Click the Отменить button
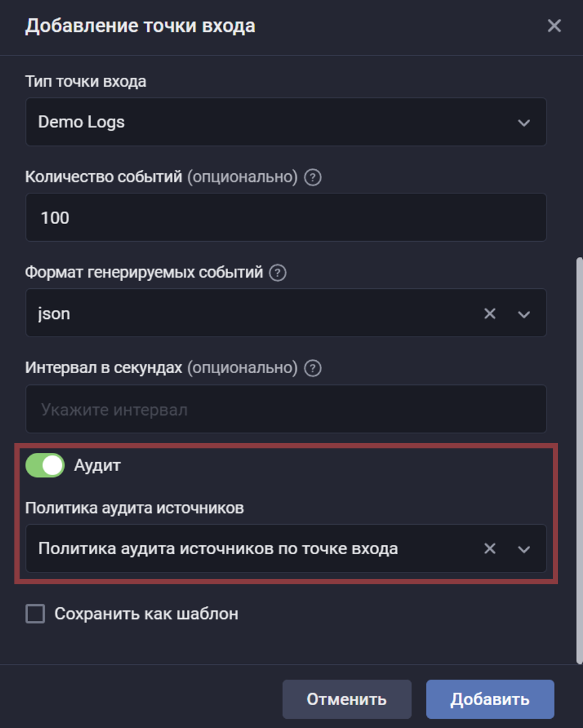This screenshot has height=728, width=583. point(347,699)
